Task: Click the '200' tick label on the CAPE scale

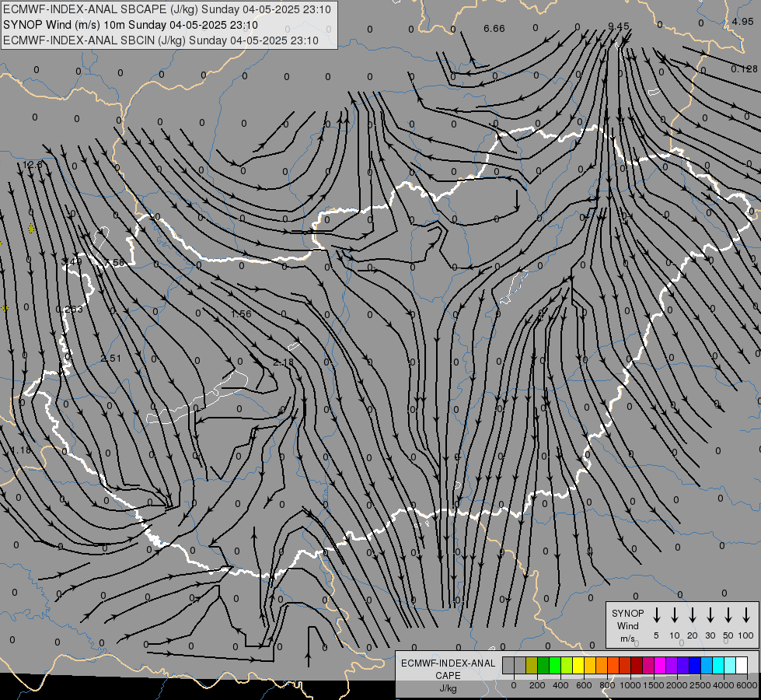Action: pos(537,685)
